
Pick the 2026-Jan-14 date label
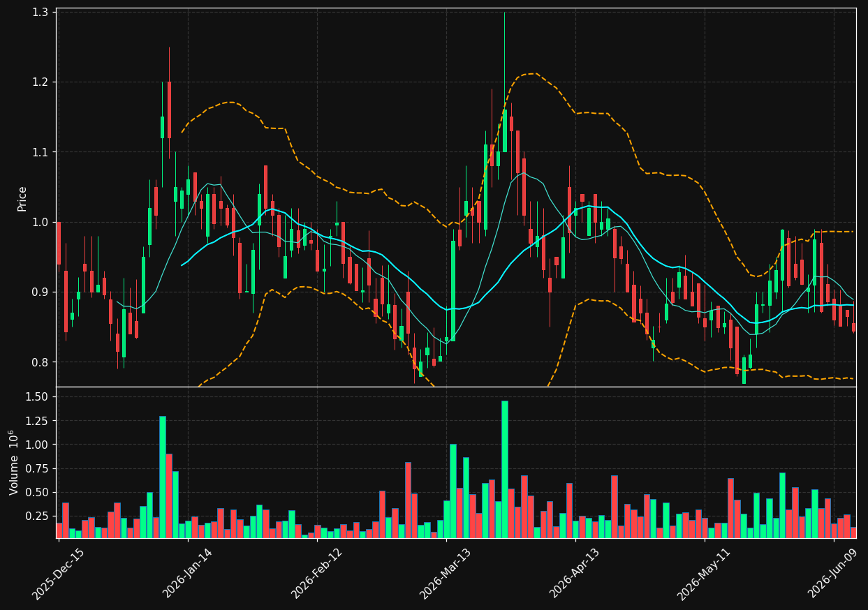point(187,572)
